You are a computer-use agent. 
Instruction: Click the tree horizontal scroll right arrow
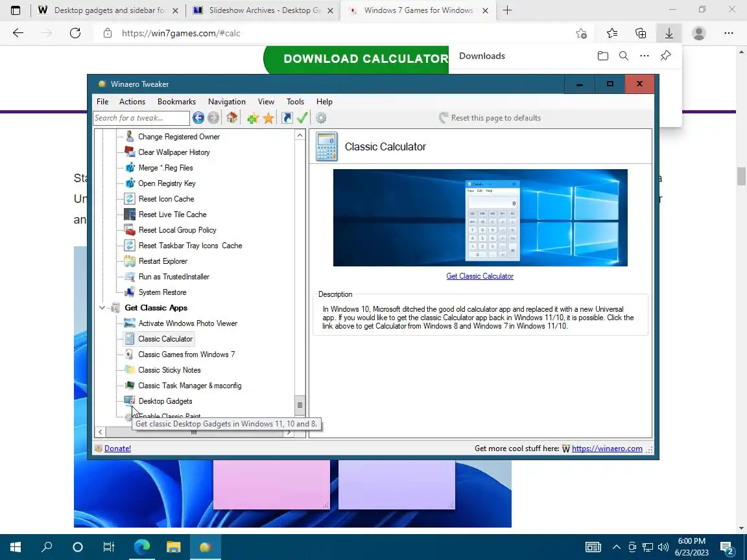(x=289, y=432)
